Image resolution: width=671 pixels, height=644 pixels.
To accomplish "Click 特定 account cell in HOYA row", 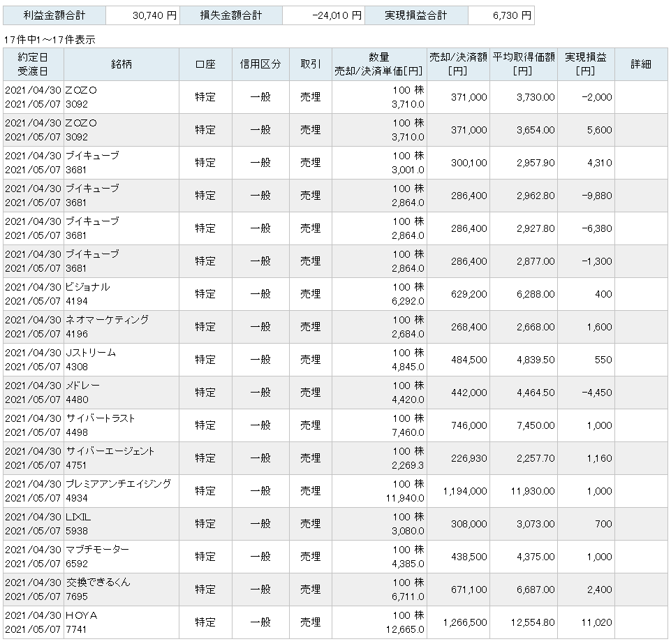I will click(205, 622).
